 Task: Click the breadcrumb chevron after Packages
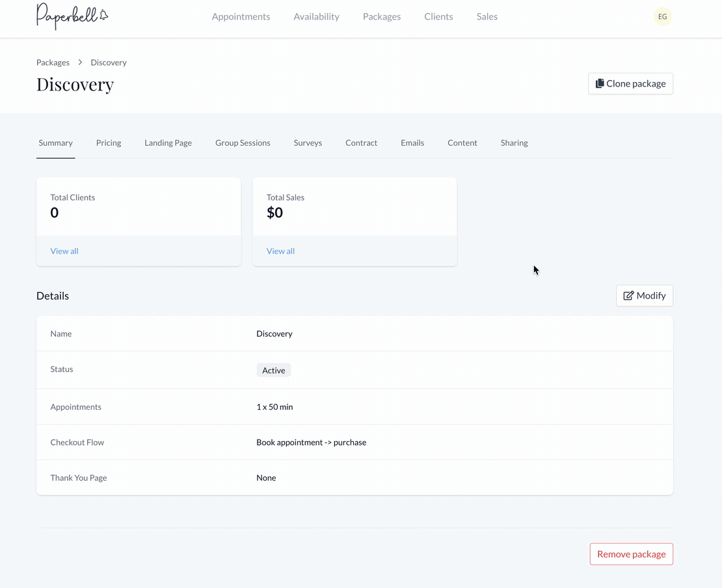coord(79,62)
